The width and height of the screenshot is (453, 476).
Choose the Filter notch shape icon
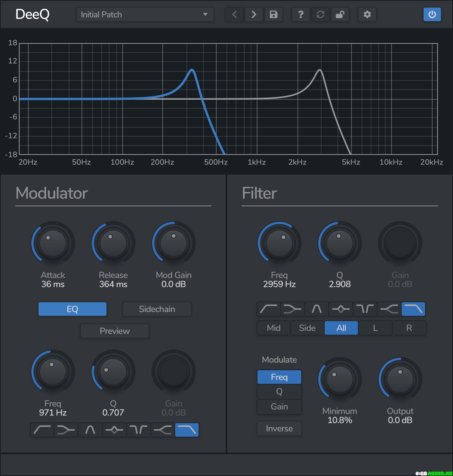click(365, 309)
